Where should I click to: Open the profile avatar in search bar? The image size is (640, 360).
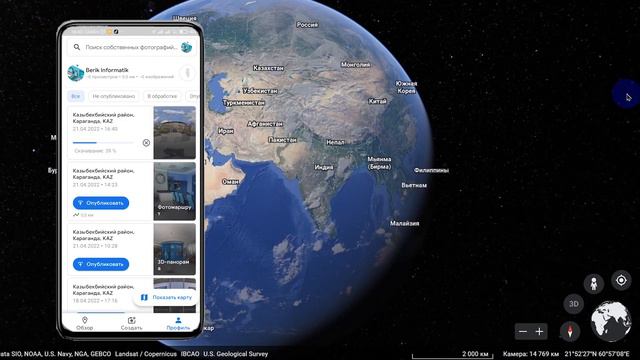point(187,47)
